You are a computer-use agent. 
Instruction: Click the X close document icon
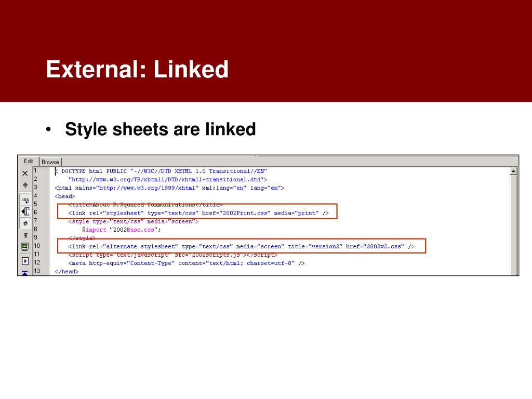[25, 174]
